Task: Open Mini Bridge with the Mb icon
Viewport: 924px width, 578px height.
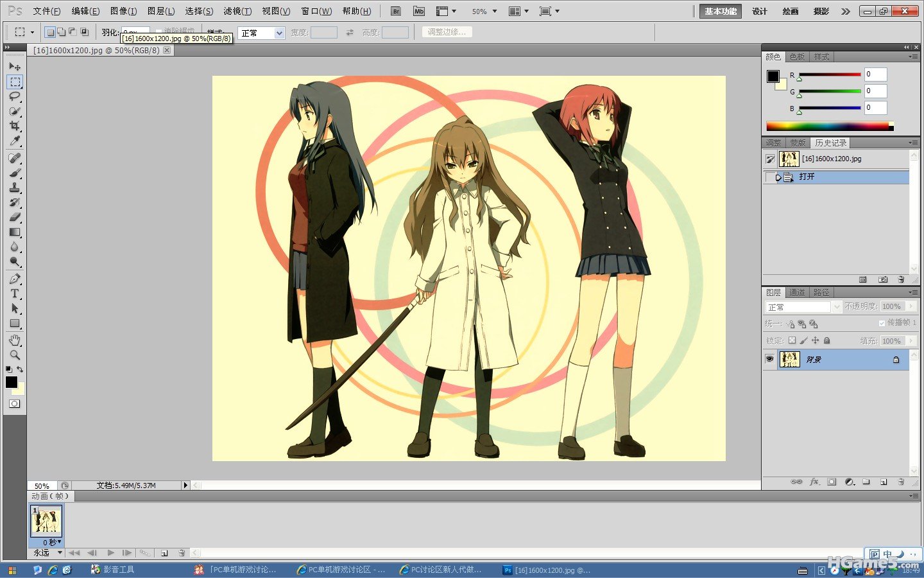Action: coord(419,11)
